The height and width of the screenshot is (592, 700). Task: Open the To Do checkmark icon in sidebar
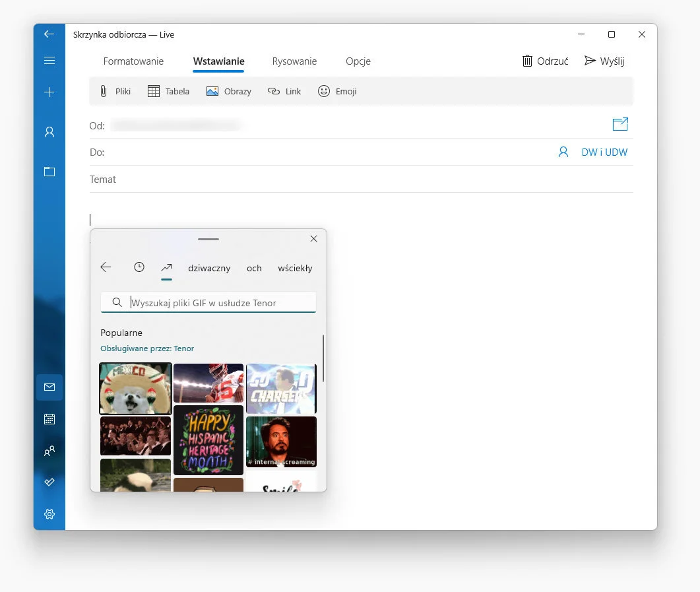point(49,482)
